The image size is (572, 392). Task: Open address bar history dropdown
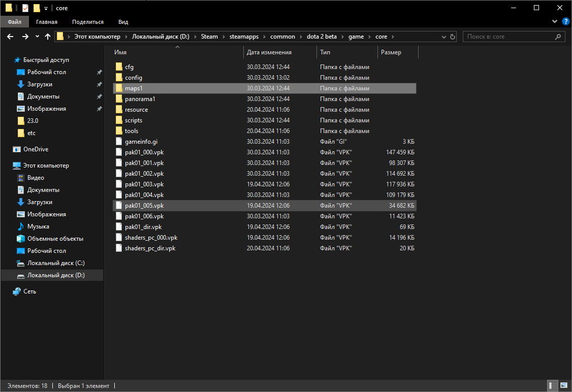[x=443, y=37]
